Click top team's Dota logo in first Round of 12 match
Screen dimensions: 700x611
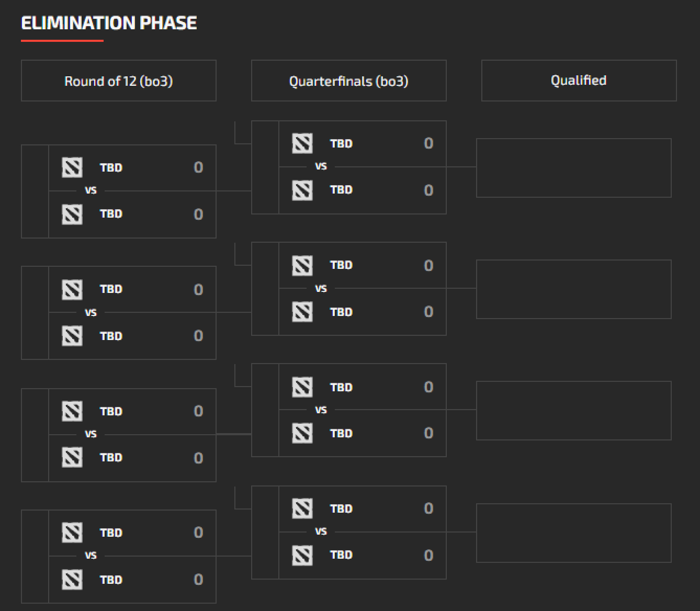pos(72,167)
